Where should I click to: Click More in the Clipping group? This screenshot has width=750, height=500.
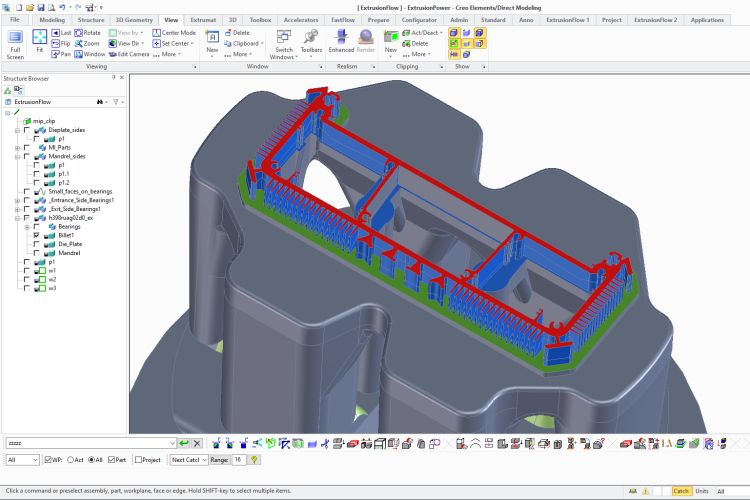click(417, 54)
